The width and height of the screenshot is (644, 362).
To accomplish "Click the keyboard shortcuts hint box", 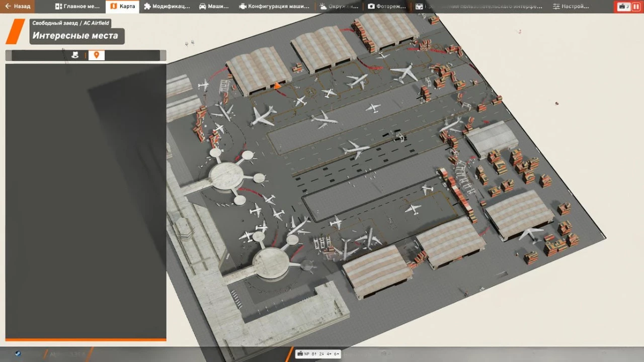I will point(318,354).
